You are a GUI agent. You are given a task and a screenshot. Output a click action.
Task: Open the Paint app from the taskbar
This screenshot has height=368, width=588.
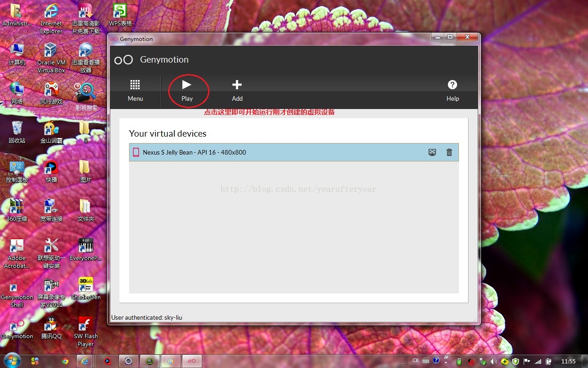(x=170, y=361)
